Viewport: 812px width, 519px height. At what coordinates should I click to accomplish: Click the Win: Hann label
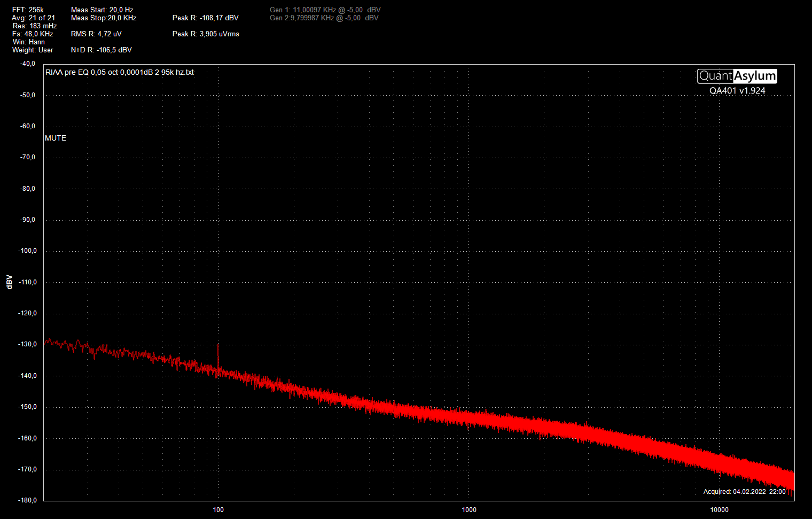coord(29,42)
